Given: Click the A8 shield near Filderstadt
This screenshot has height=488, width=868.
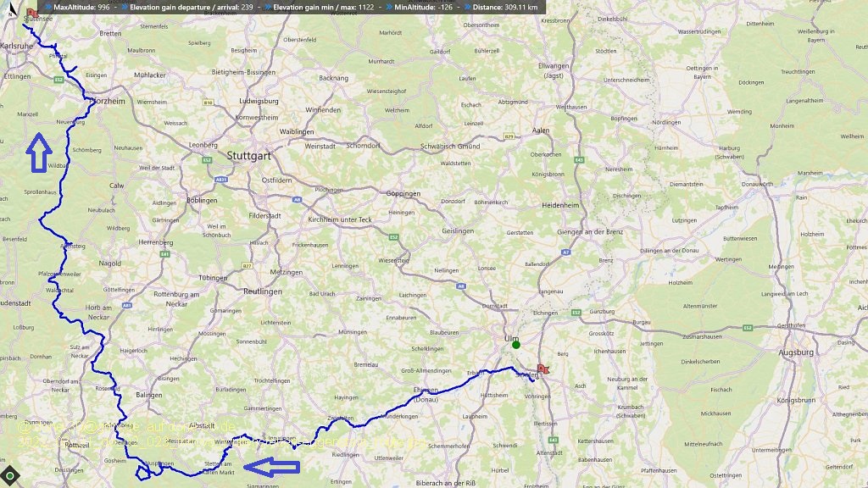Looking at the screenshot, I should click(298, 199).
